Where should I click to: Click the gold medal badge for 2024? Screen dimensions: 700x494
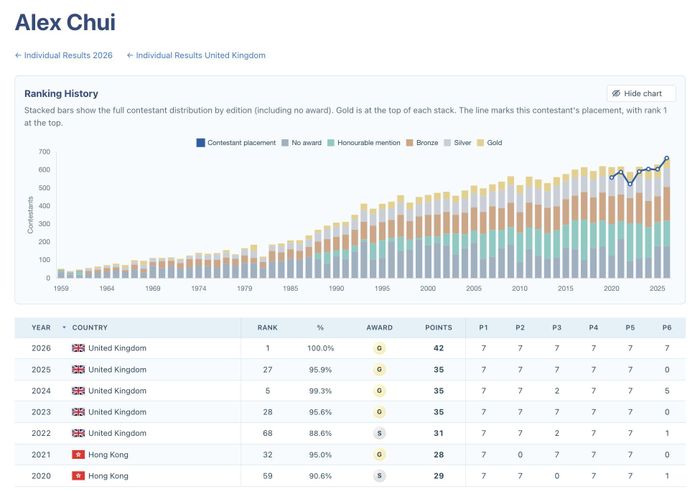(x=379, y=391)
